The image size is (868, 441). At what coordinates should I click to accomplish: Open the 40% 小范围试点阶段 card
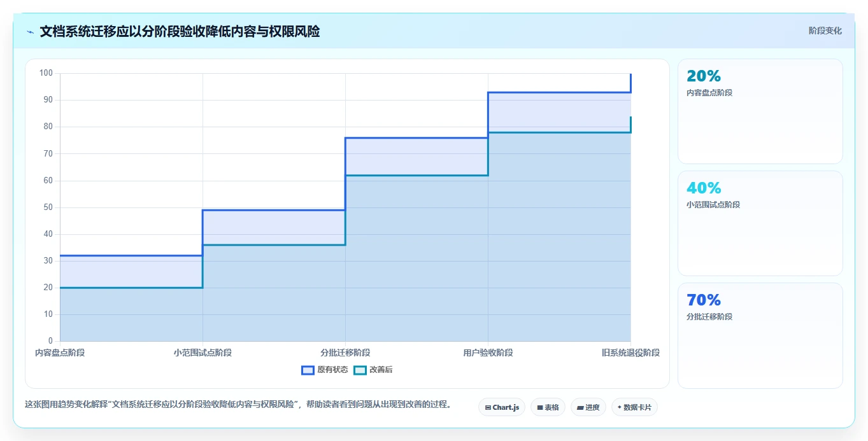(x=760, y=223)
